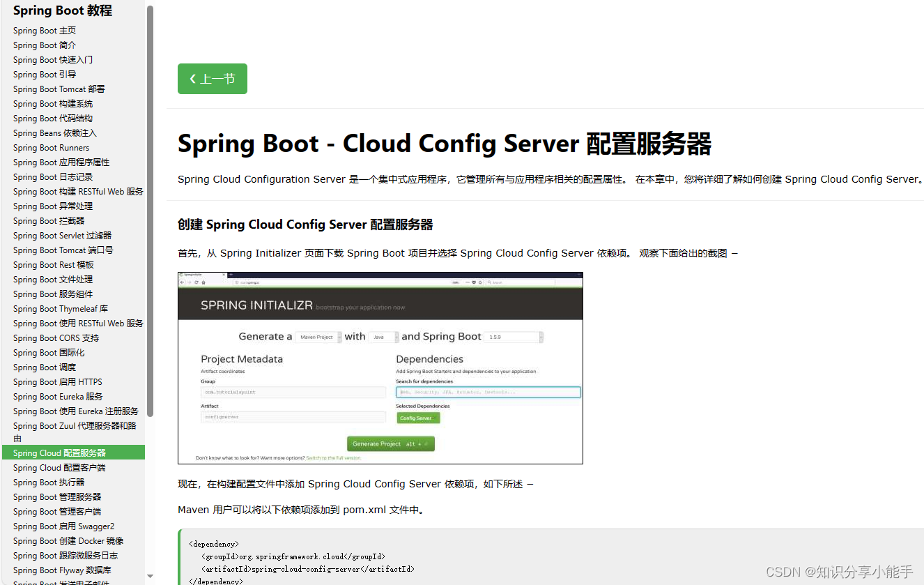Open Spring Cloud 配置客户端 link

pos(59,468)
